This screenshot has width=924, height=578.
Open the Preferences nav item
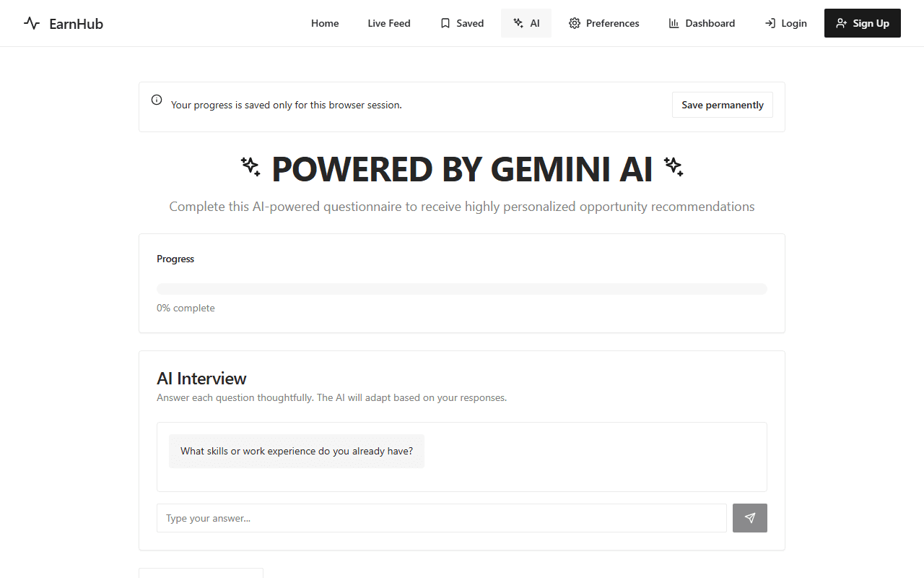click(x=604, y=23)
